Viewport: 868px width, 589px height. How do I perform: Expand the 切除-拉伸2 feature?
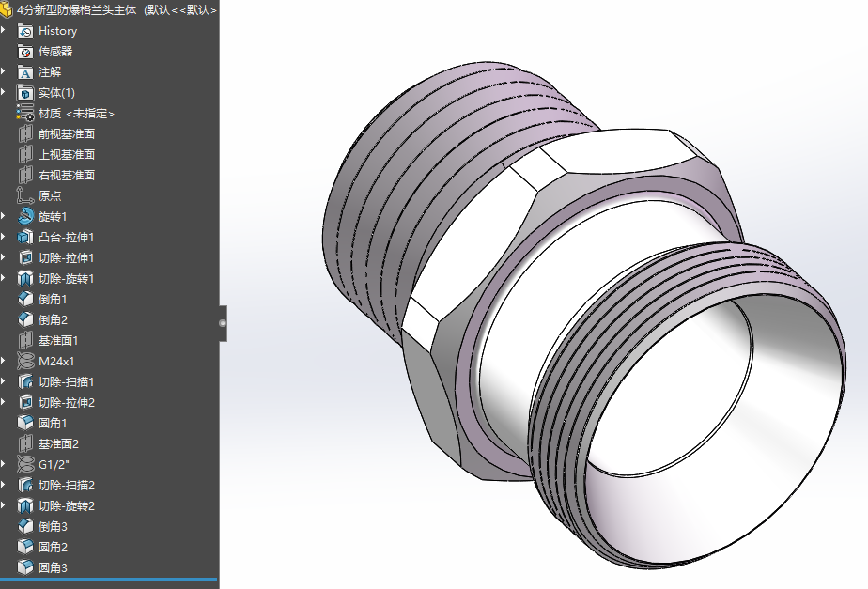coord(4,402)
